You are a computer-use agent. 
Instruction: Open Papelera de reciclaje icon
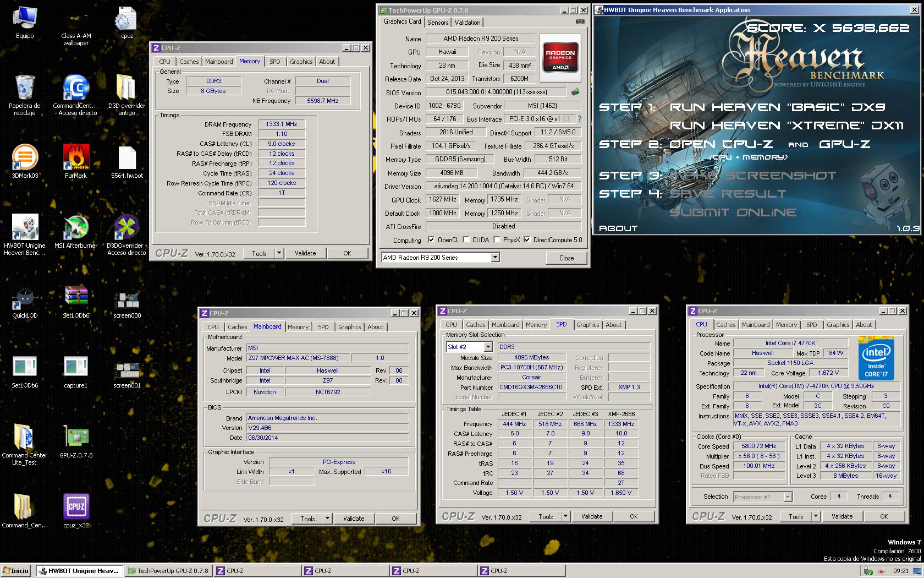(x=25, y=95)
